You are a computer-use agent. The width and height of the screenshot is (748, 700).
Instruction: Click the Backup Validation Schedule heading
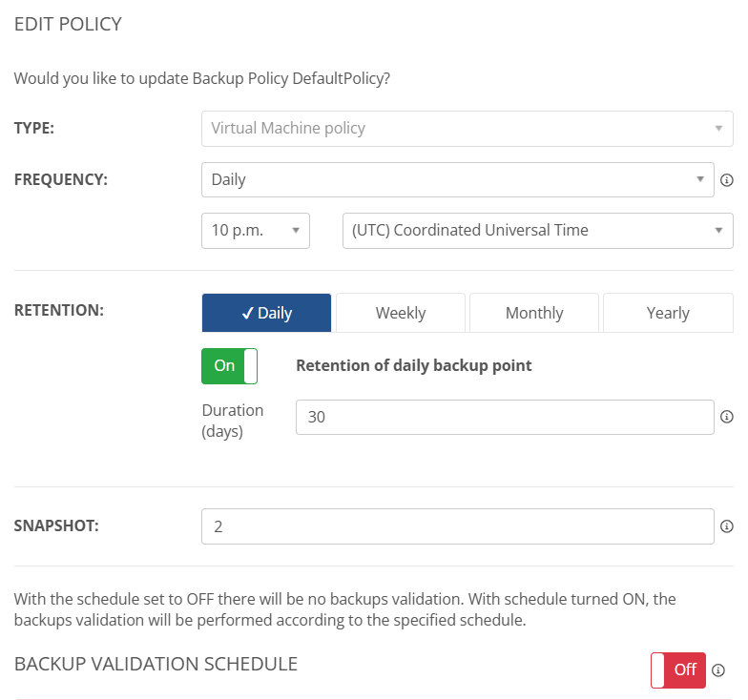156,664
